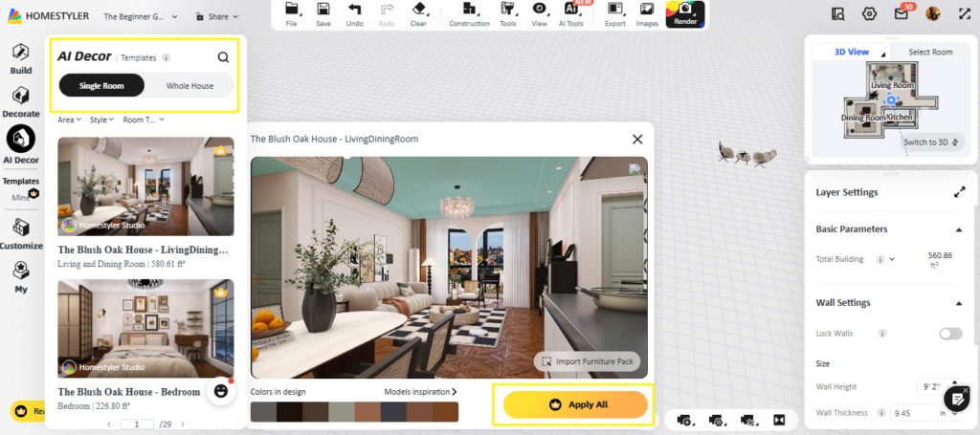Click Import Furniture Pack
The image size is (980, 435).
click(587, 360)
